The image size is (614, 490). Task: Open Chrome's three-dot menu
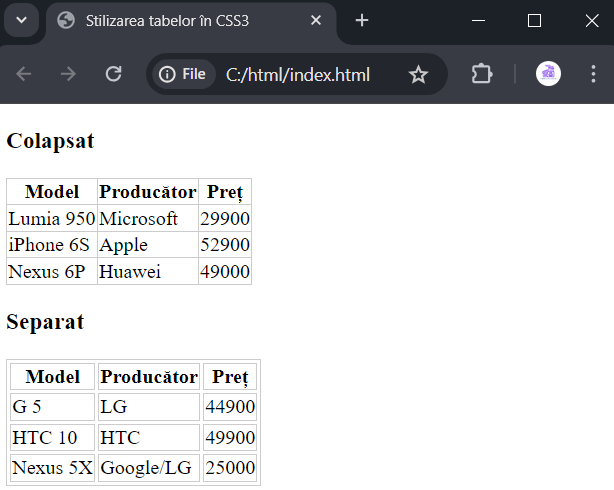[593, 74]
